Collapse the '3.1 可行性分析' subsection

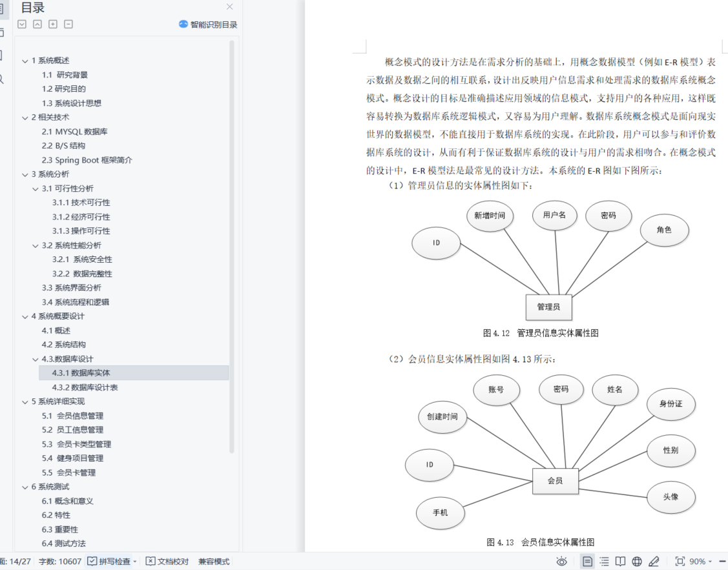click(36, 188)
